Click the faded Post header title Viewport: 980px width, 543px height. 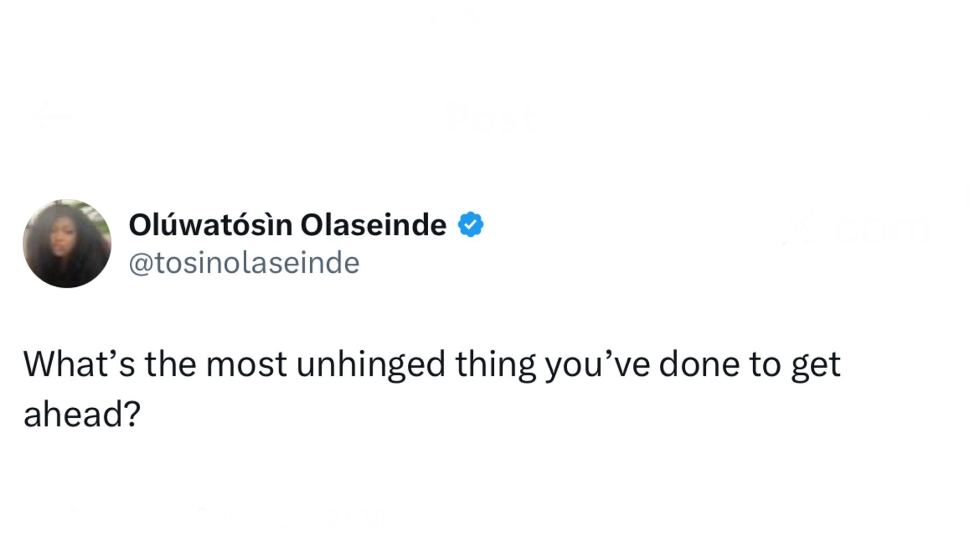pyautogui.click(x=490, y=118)
